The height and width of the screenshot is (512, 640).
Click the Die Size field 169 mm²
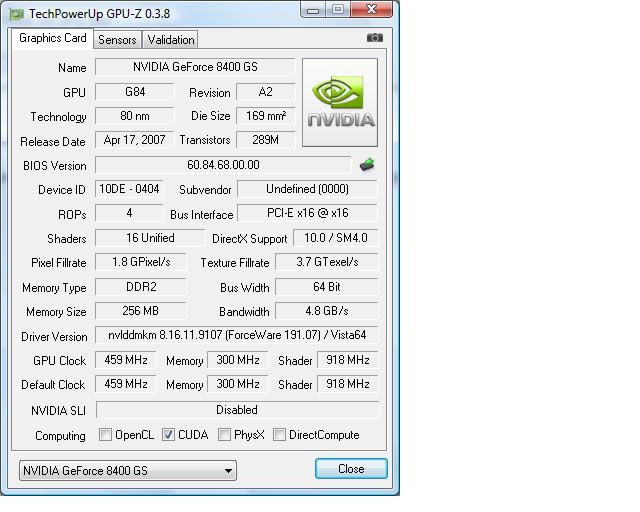(x=265, y=116)
